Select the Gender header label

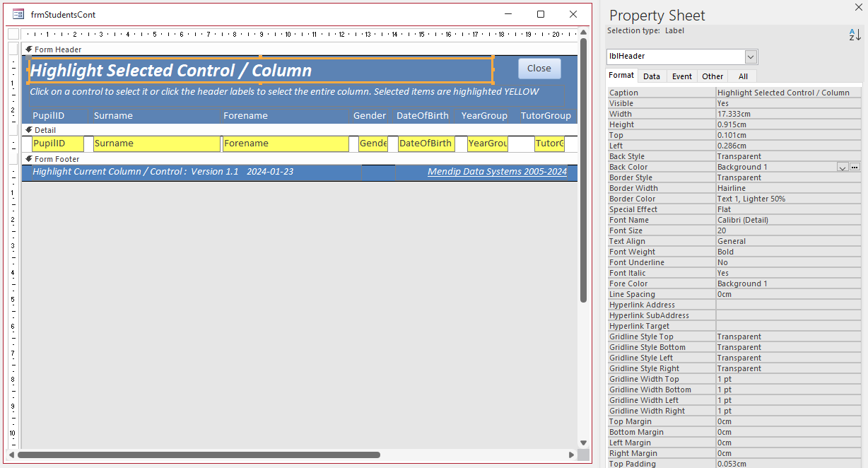point(370,116)
